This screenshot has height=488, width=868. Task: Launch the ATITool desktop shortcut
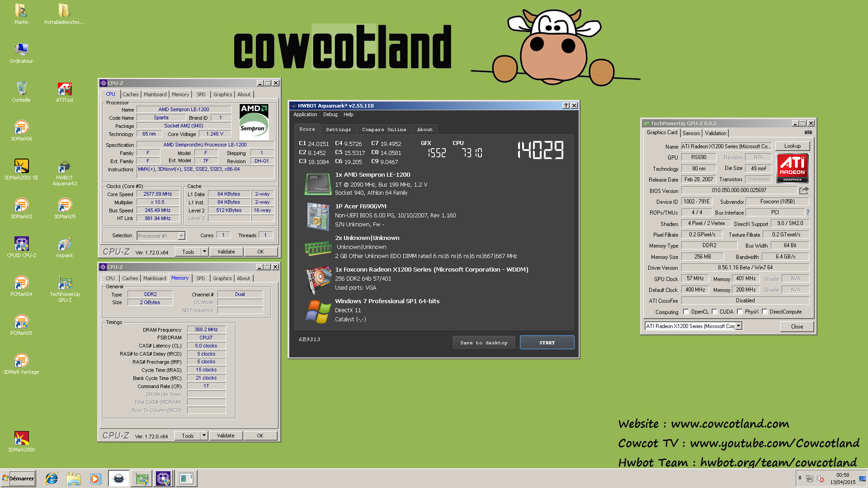64,91
